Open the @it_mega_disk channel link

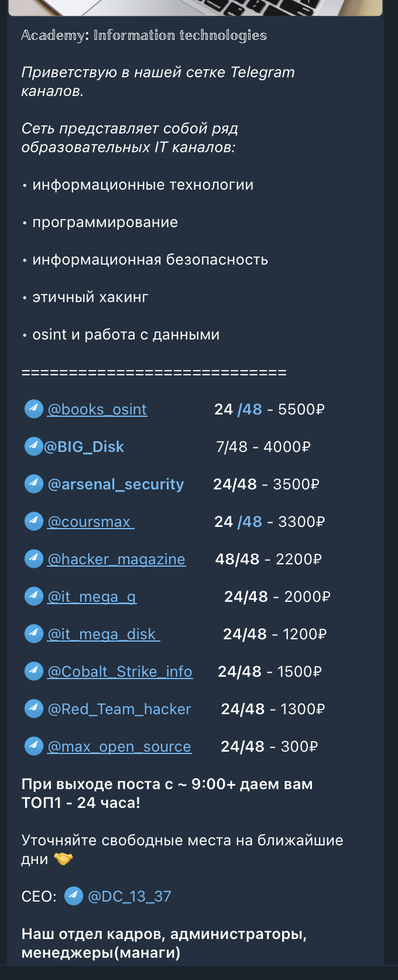point(103,635)
